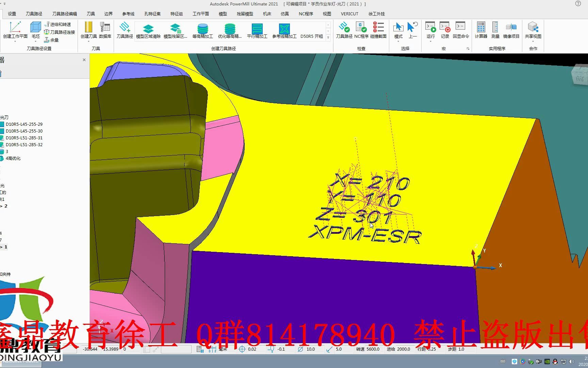Open the NC程序 ribbon tab

306,14
